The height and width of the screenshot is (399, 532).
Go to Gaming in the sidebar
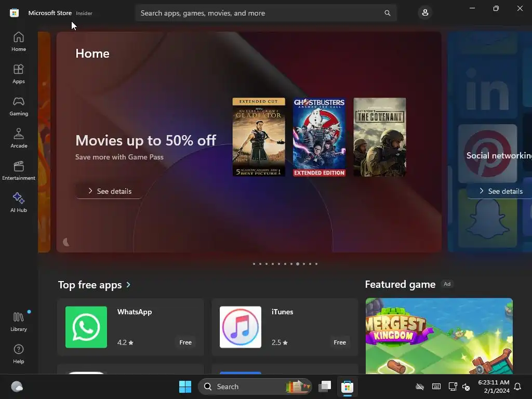(19, 106)
